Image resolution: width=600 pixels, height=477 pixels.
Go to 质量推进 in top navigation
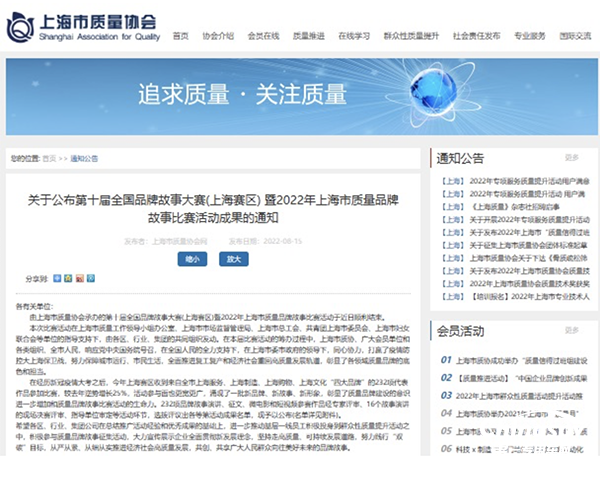point(306,34)
